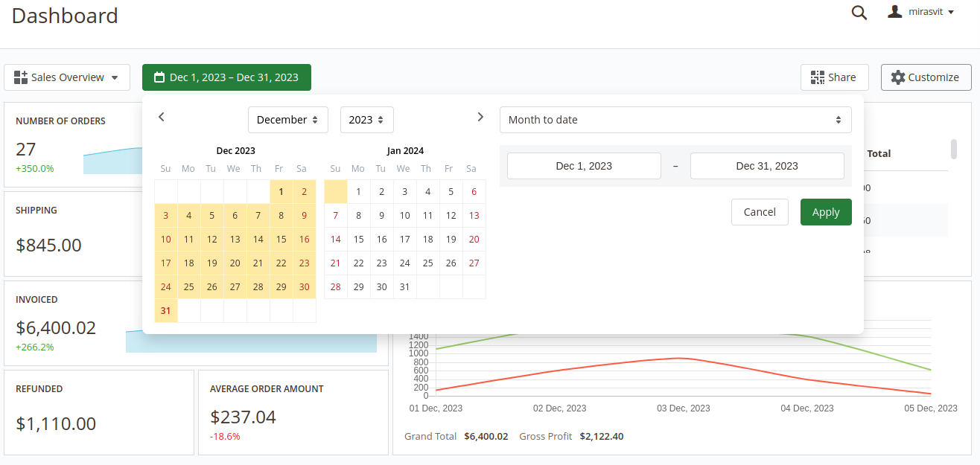Open the 2023 year dropdown
The height and width of the screenshot is (465, 980).
[366, 120]
